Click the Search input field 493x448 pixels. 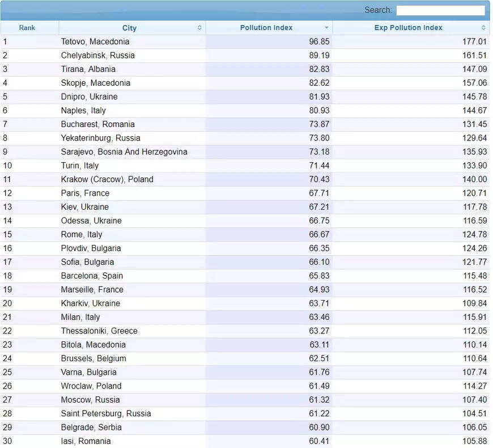(440, 10)
